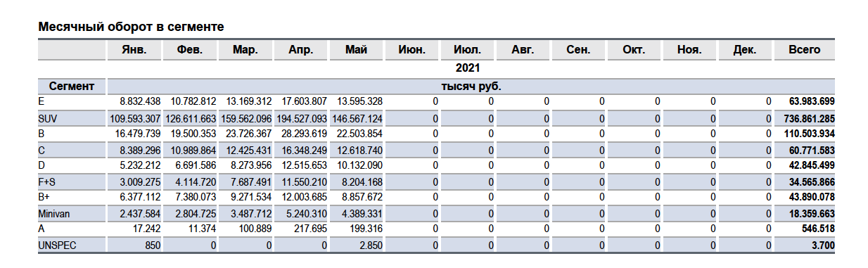Select the 'SUV' segment row label
Screen dimensions: 868x268
coord(47,120)
